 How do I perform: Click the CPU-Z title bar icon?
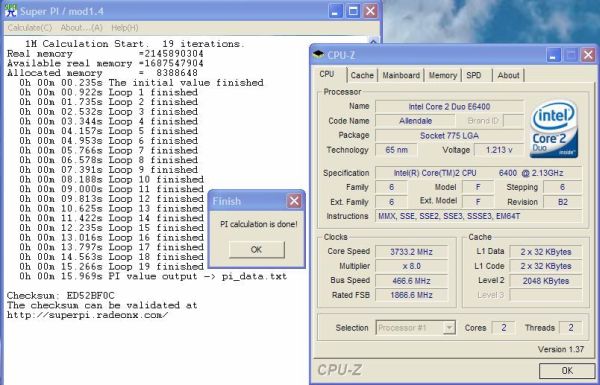tap(318, 55)
